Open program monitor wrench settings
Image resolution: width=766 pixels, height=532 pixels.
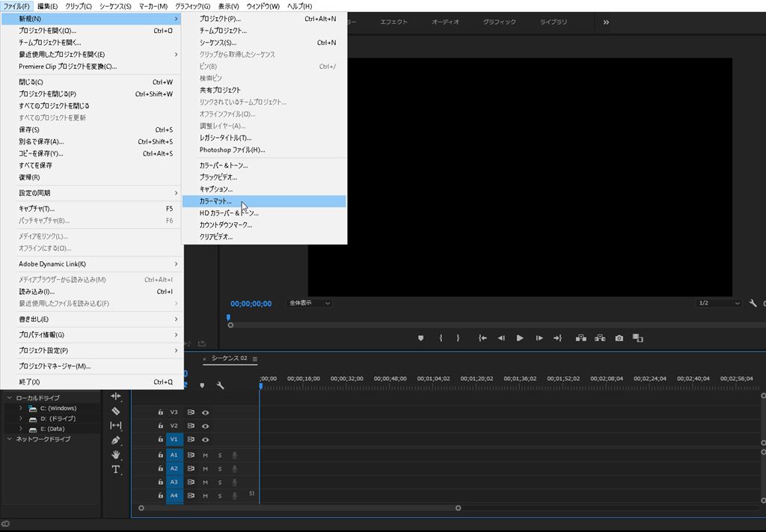753,303
